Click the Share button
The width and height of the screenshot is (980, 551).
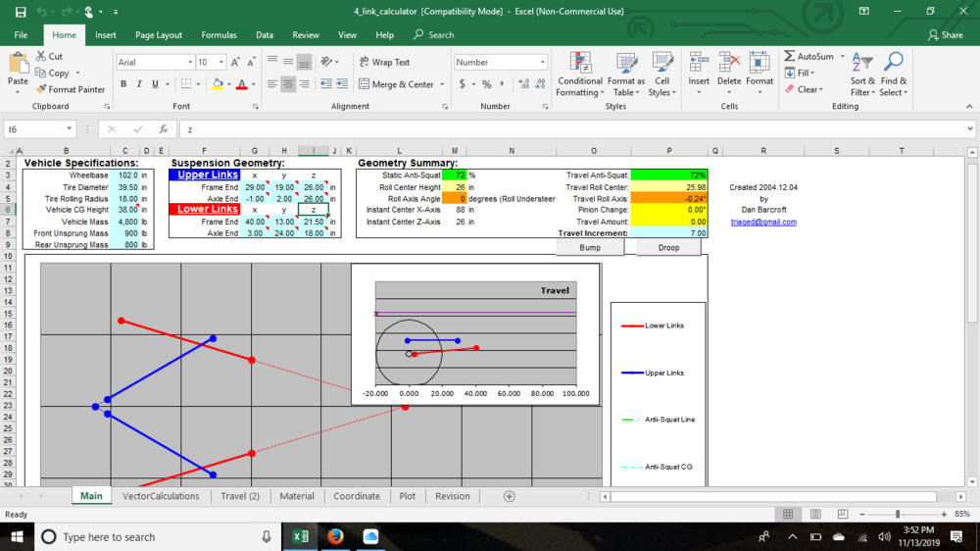click(x=946, y=35)
